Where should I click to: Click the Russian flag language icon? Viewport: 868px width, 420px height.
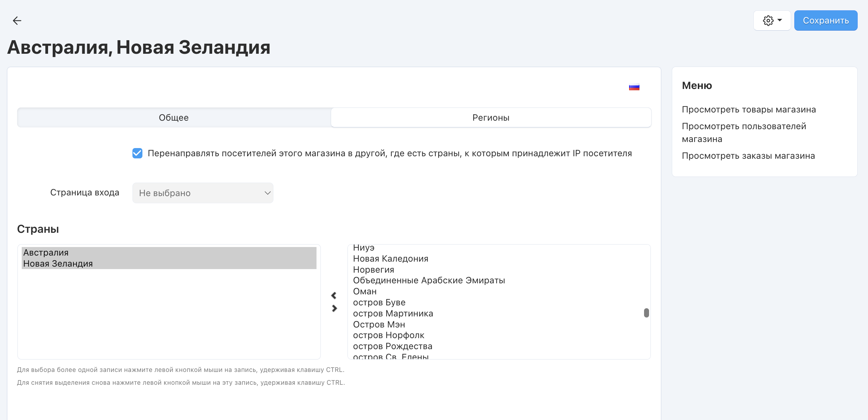(x=634, y=87)
